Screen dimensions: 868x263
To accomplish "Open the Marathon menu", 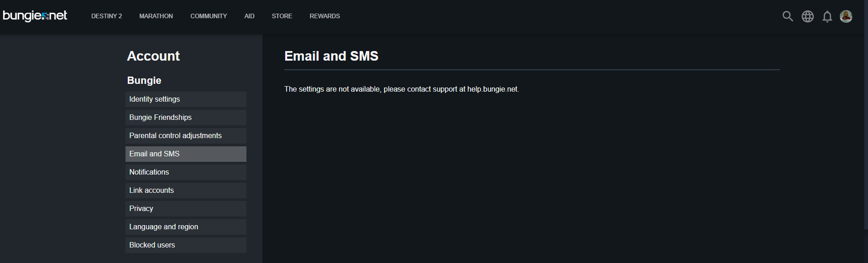I will (x=156, y=16).
